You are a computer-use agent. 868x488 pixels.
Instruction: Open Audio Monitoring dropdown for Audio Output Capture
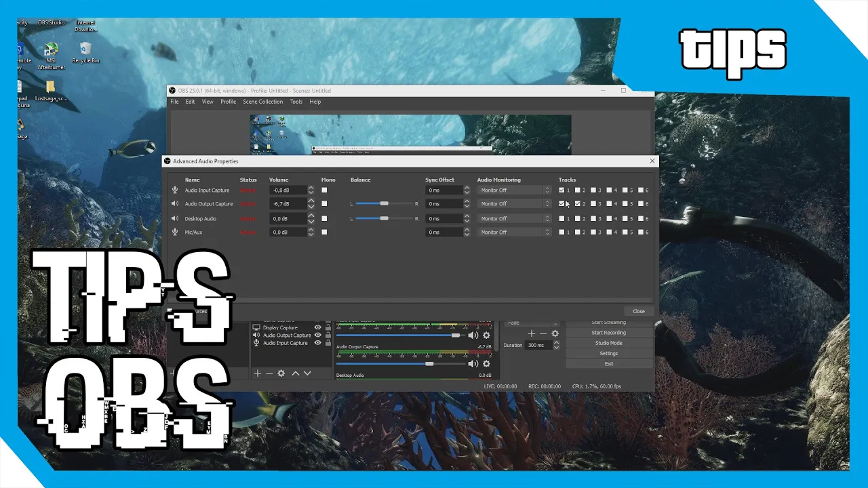click(514, 203)
